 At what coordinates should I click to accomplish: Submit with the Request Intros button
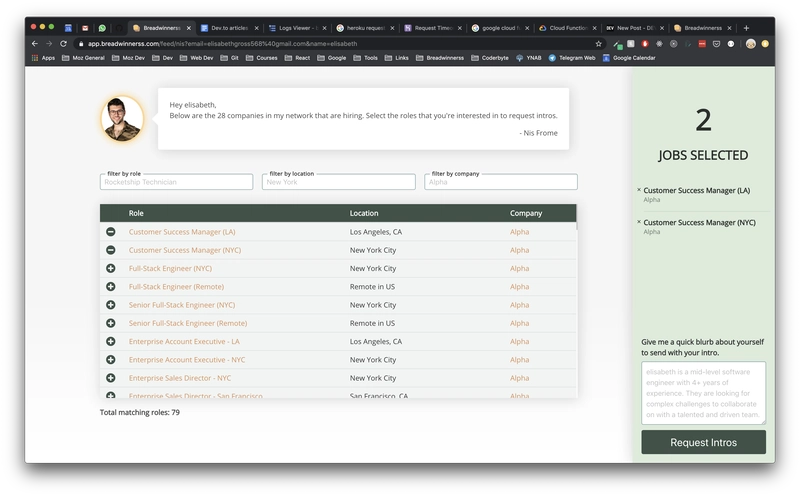[x=704, y=442]
